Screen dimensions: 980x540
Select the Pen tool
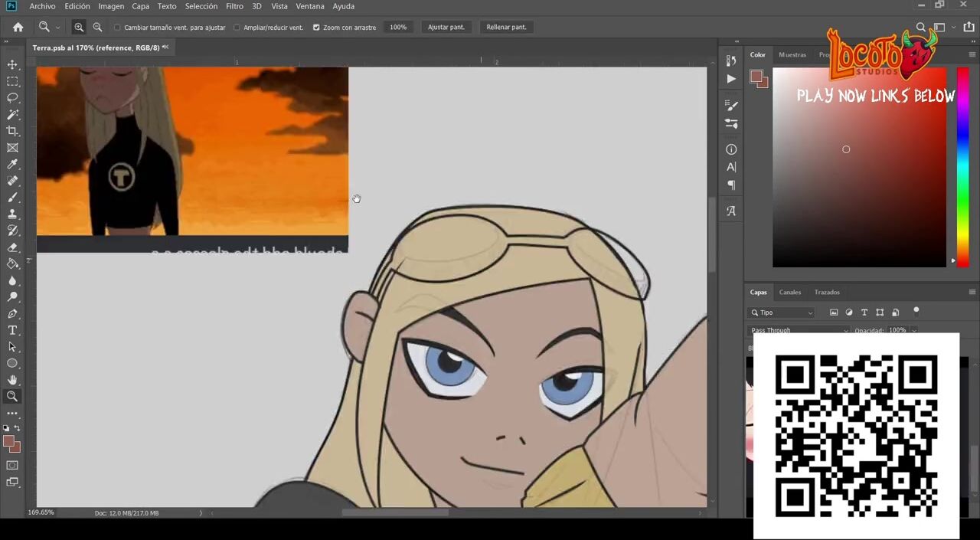point(12,314)
